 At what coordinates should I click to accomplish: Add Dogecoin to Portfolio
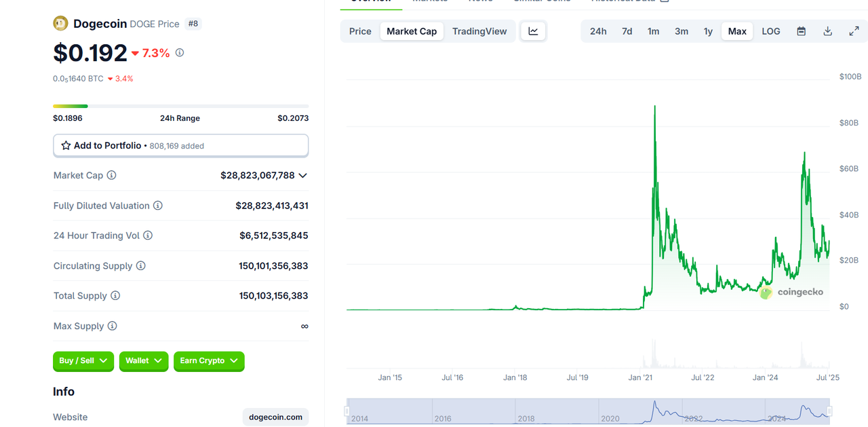pyautogui.click(x=181, y=145)
